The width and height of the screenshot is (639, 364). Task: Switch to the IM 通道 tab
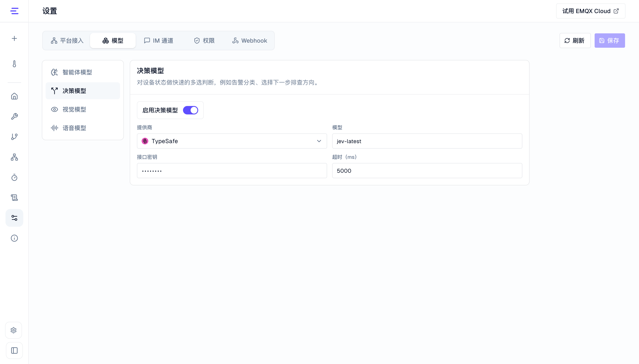pyautogui.click(x=159, y=41)
